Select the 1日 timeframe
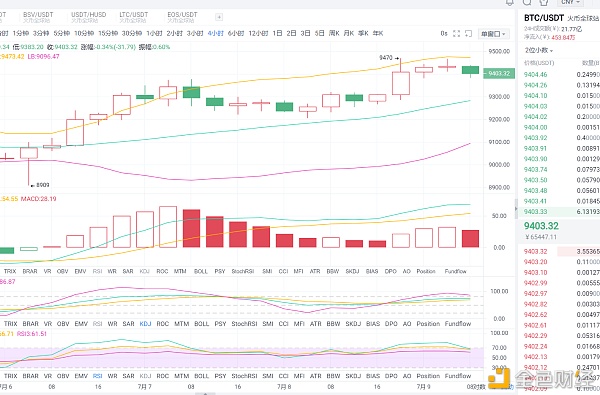600x395 pixels. pos(277,33)
